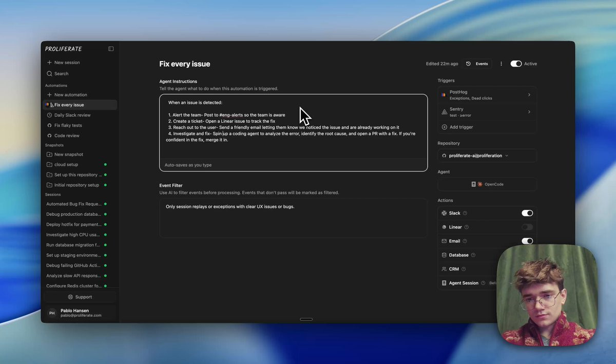
Task: Click the Search magnifier icon
Action: [x=49, y=73]
